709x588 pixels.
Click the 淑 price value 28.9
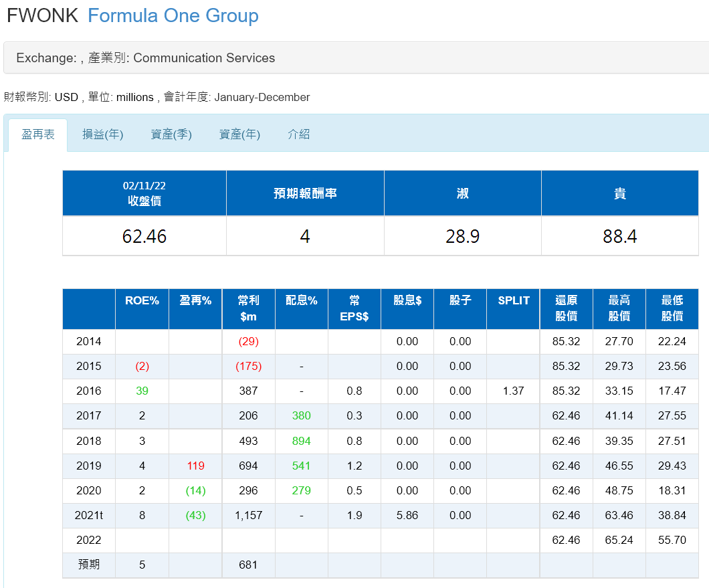coord(463,236)
